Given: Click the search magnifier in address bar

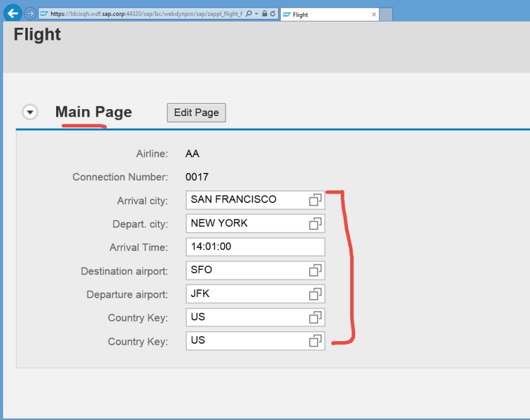Looking at the screenshot, I should 249,14.
